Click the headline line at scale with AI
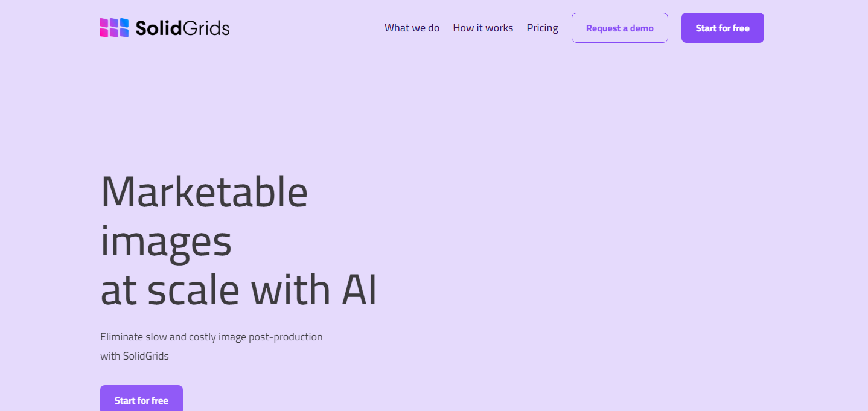 coord(238,290)
